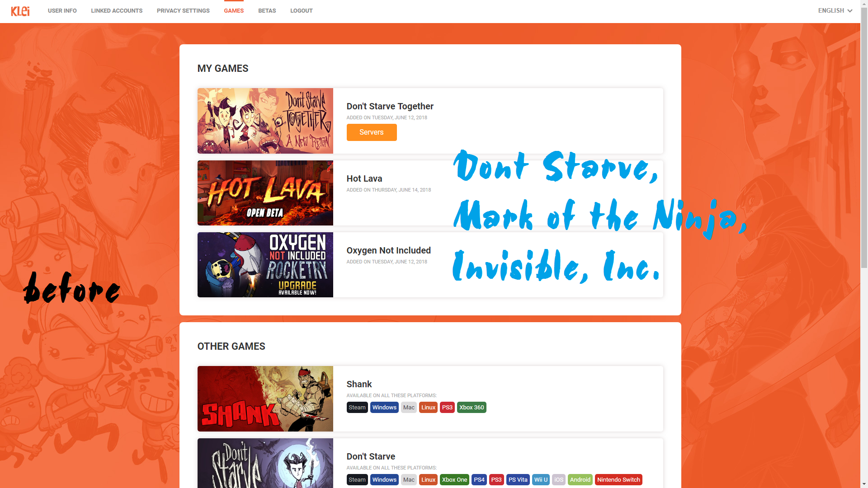Click the Klei logo icon
This screenshot has width=868, height=488.
click(20, 11)
